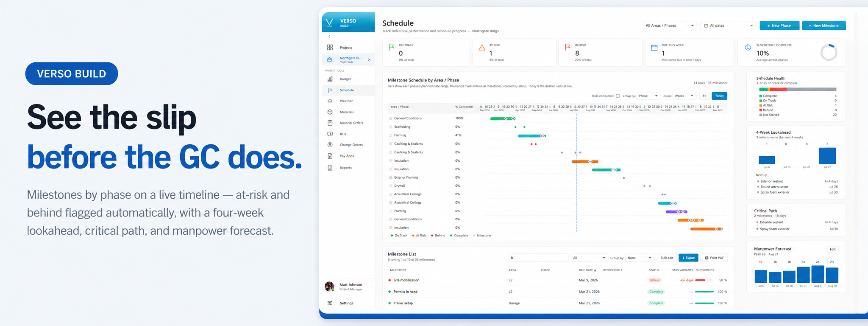The image size is (868, 326).
Task: Open the All Areas / Phases dropdown
Action: (670, 25)
